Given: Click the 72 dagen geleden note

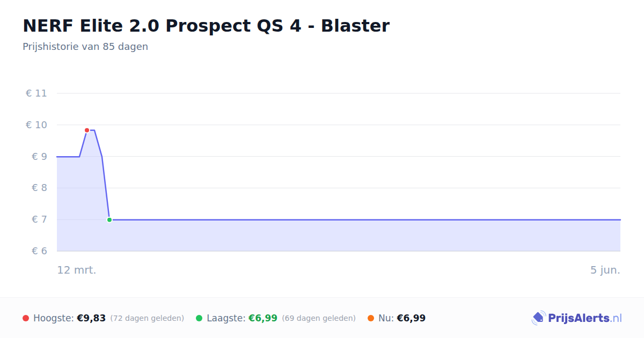Looking at the screenshot, I should click(147, 318).
